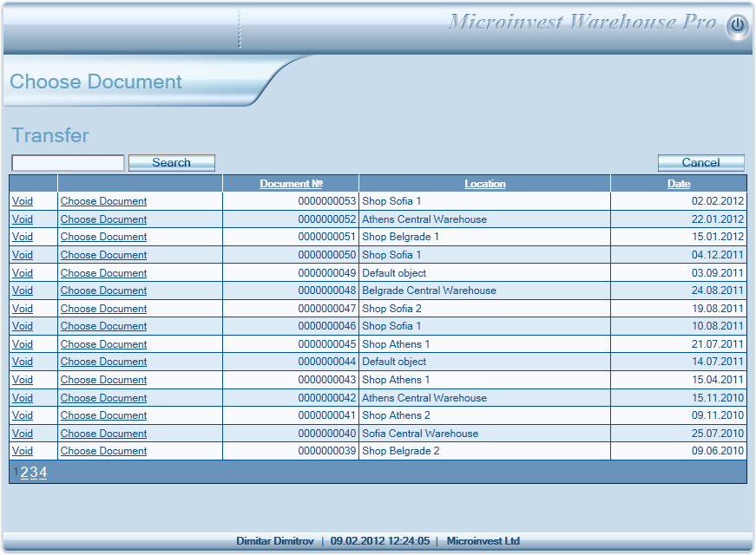
Task: Click the Microinvest Ltd text in footer
Action: tap(483, 541)
